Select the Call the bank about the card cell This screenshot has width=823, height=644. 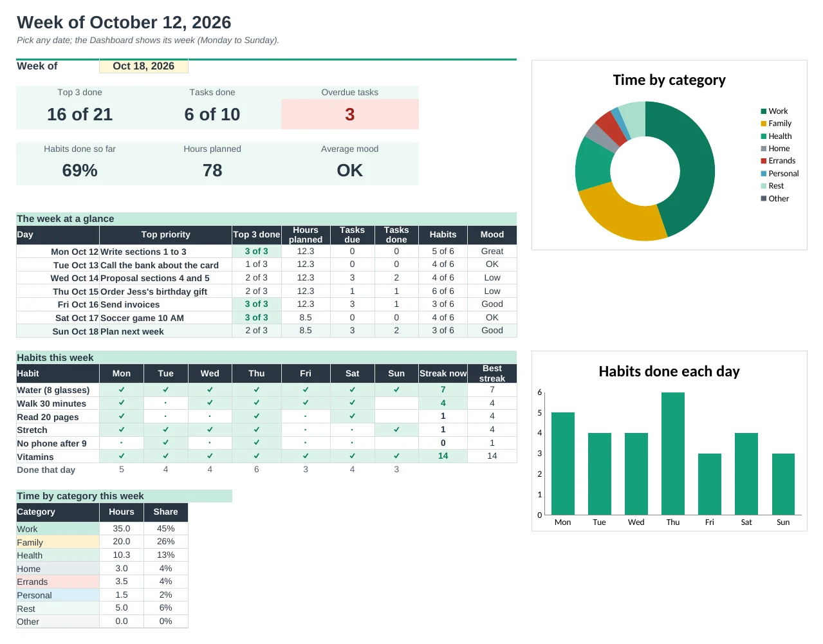coord(166,265)
